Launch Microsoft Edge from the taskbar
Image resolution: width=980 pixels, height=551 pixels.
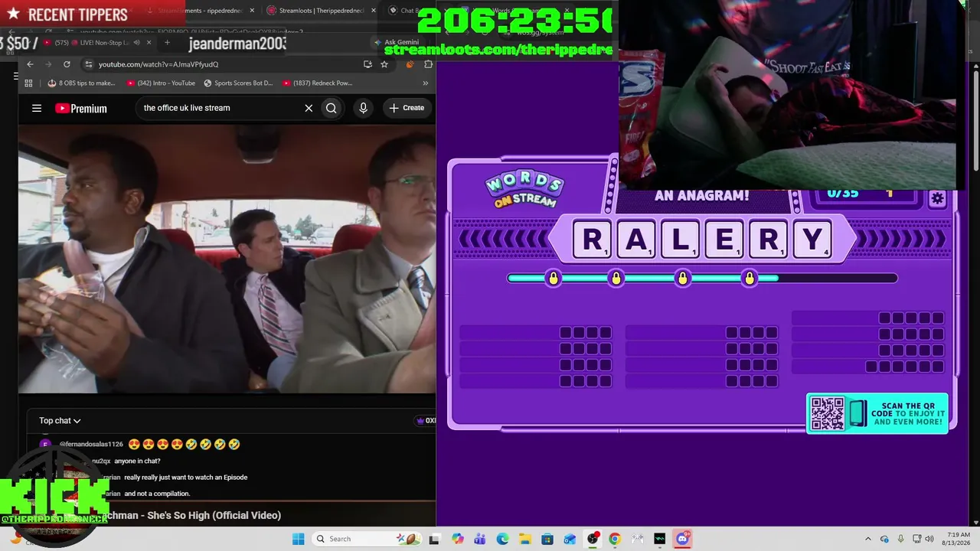click(502, 539)
